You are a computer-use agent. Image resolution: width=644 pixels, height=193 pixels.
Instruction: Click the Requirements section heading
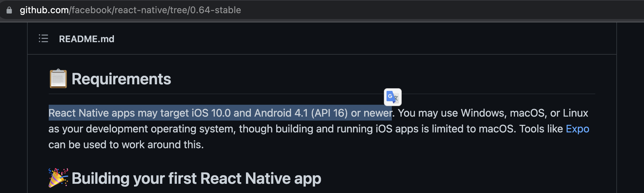[x=121, y=79]
